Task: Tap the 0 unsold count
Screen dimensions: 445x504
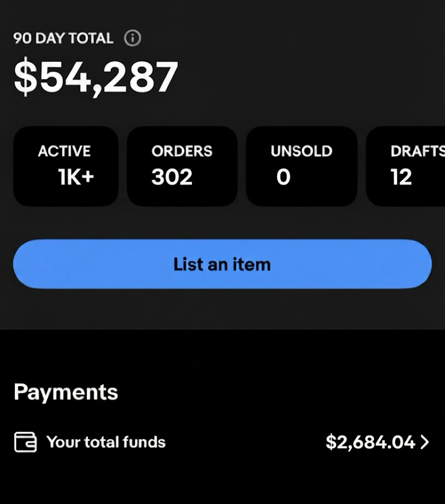Action: tap(284, 178)
